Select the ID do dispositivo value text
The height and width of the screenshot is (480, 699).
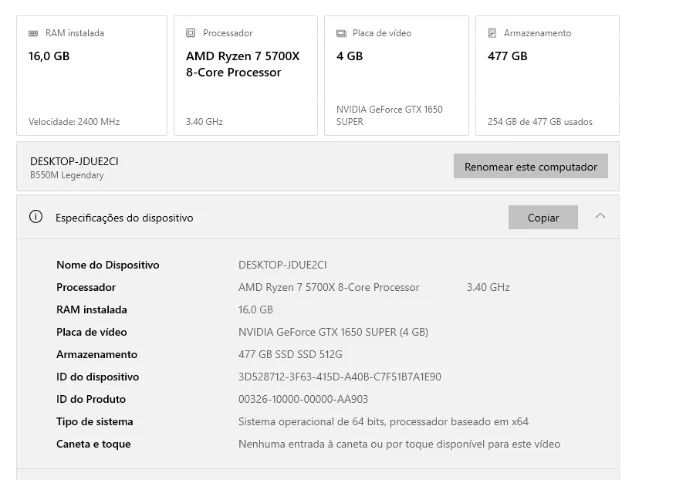340,377
